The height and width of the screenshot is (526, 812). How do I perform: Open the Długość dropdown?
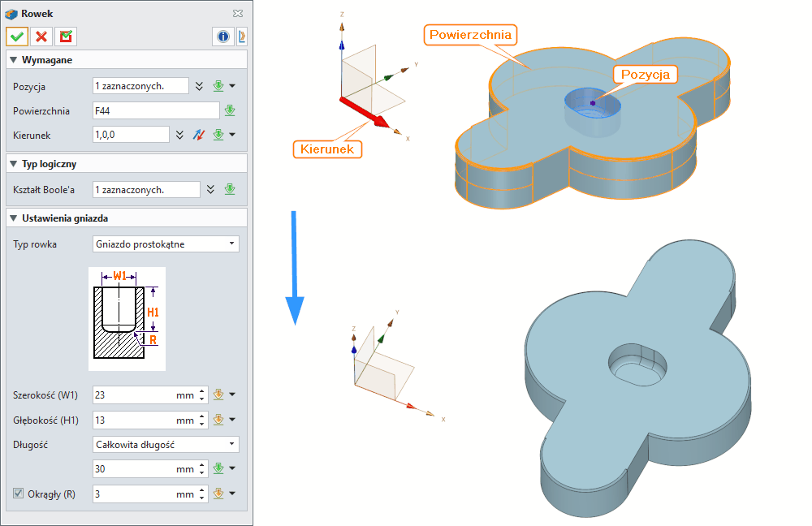(x=166, y=444)
